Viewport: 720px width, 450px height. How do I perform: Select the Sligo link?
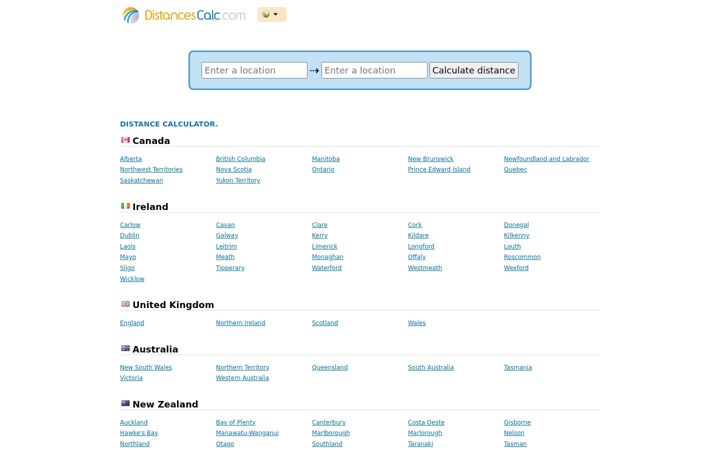click(127, 268)
